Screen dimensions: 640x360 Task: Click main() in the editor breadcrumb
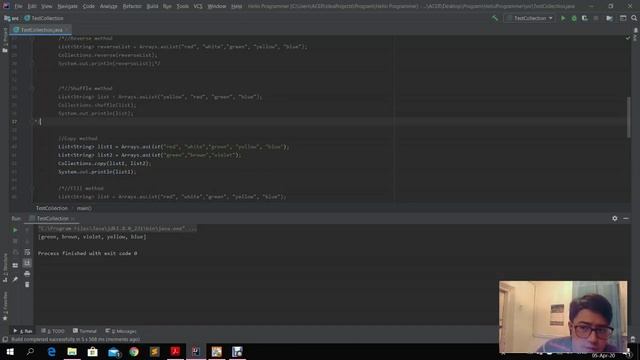tap(84, 208)
